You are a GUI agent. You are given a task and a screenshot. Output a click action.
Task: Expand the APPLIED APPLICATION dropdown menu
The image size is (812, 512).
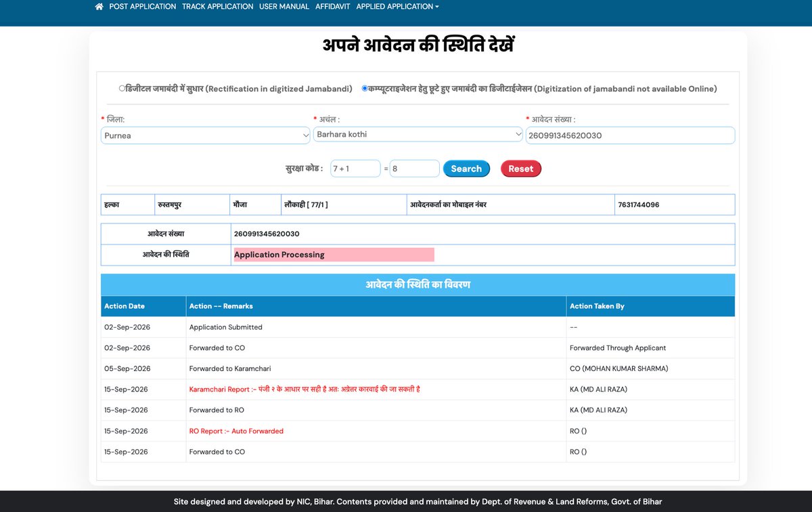pos(397,7)
